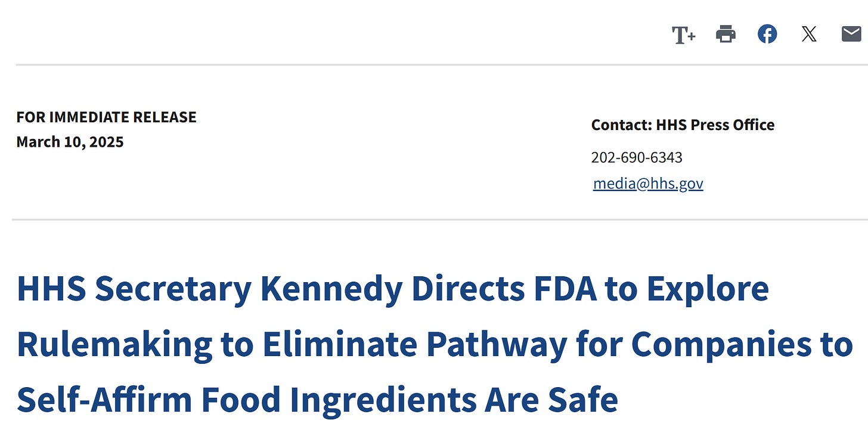Increase the page text size
This screenshot has width=868, height=448.
(683, 35)
